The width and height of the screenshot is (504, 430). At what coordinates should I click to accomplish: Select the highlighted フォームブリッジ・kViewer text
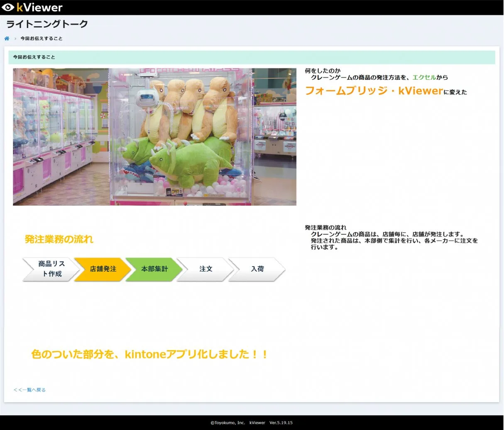pos(373,91)
